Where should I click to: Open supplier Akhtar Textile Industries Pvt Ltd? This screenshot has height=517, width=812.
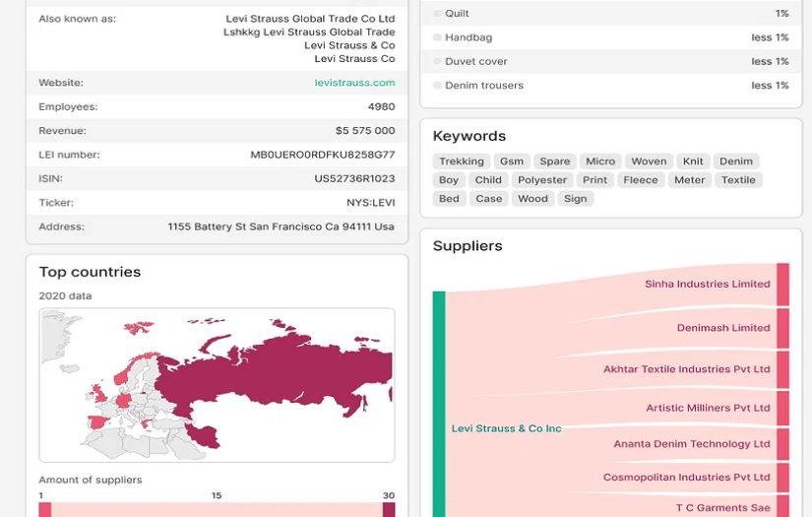tap(686, 369)
